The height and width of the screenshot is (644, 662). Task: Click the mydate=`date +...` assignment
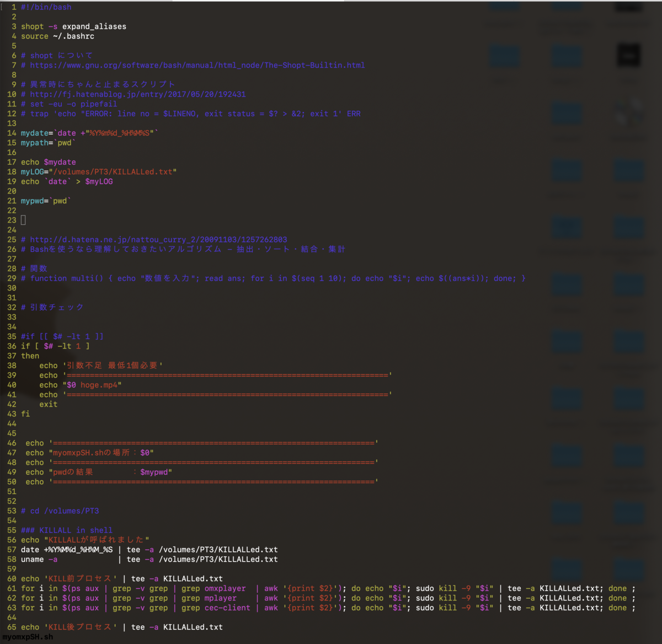89,133
